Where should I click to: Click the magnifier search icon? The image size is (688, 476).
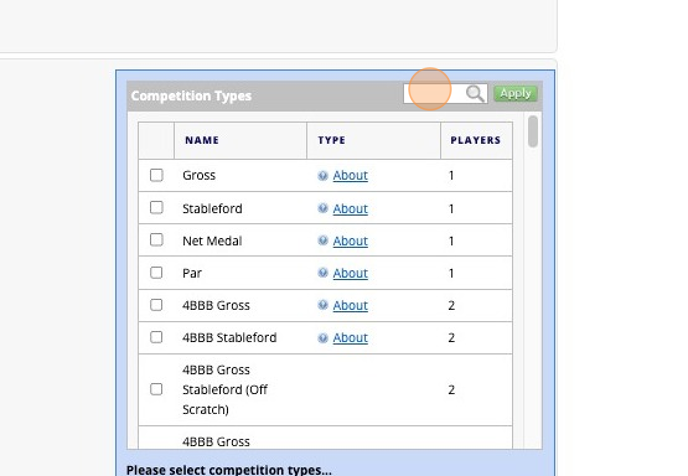tap(475, 93)
